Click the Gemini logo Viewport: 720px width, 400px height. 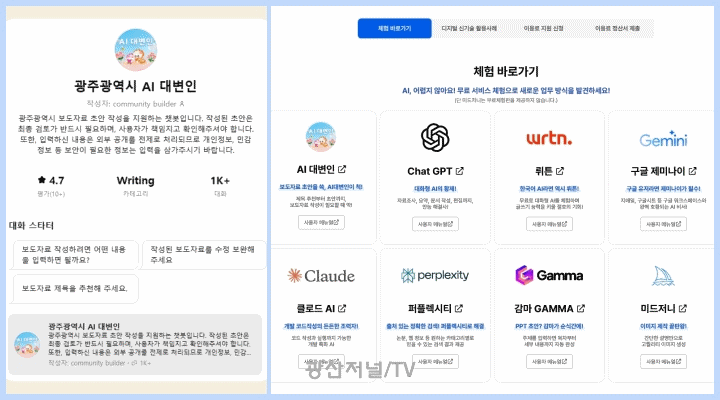tap(663, 139)
